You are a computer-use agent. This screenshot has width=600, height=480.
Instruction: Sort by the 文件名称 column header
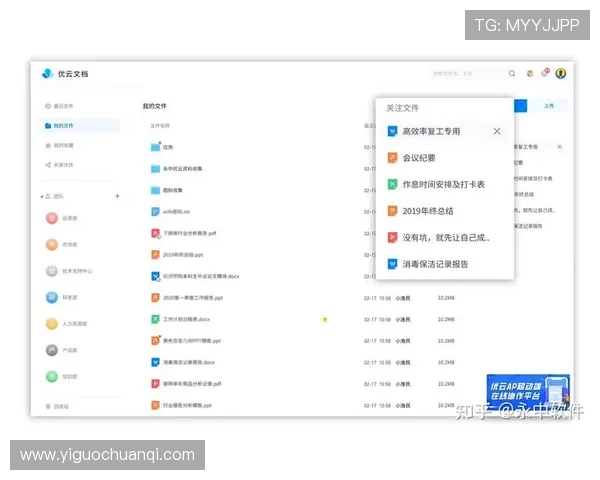pos(160,126)
